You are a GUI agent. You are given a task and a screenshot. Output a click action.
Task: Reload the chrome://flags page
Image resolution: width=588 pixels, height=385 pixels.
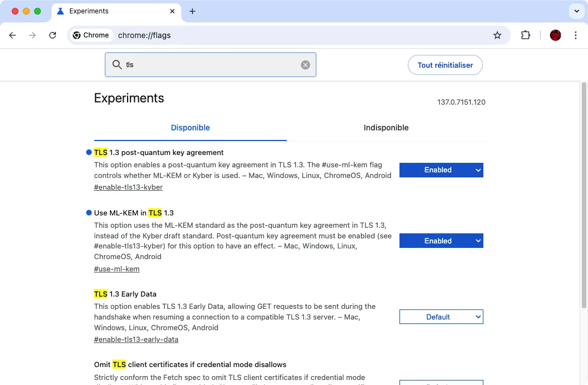click(x=53, y=35)
